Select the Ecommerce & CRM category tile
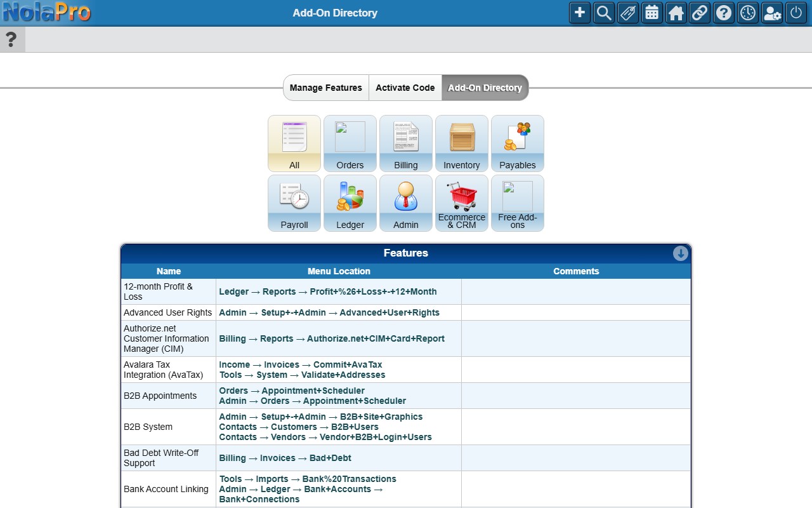 [x=462, y=203]
